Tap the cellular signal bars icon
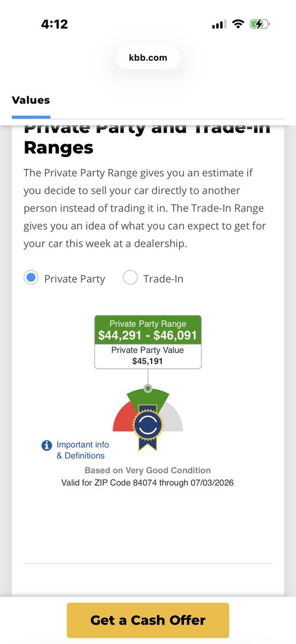This screenshot has height=644, width=296. tap(219, 25)
